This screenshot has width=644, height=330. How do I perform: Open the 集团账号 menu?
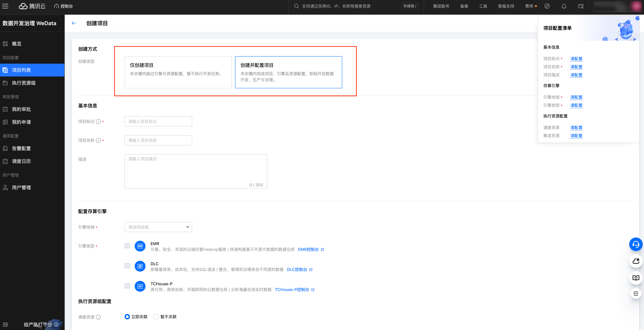click(441, 6)
